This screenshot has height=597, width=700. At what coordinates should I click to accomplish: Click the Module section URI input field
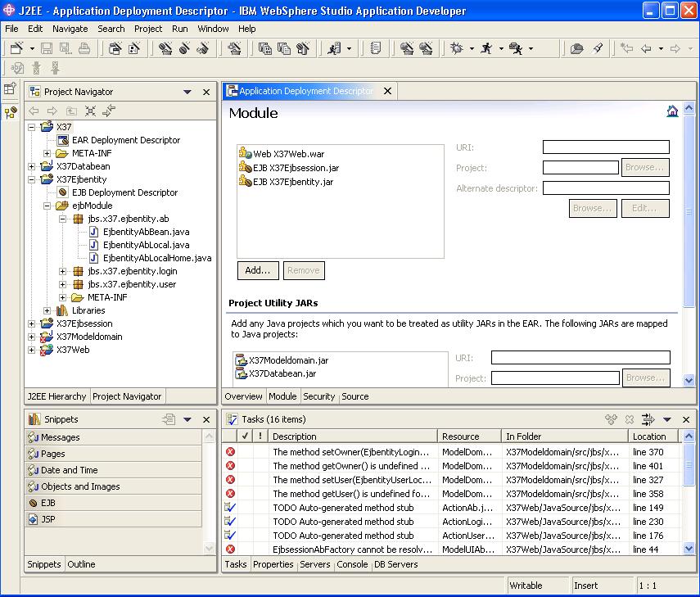click(606, 147)
